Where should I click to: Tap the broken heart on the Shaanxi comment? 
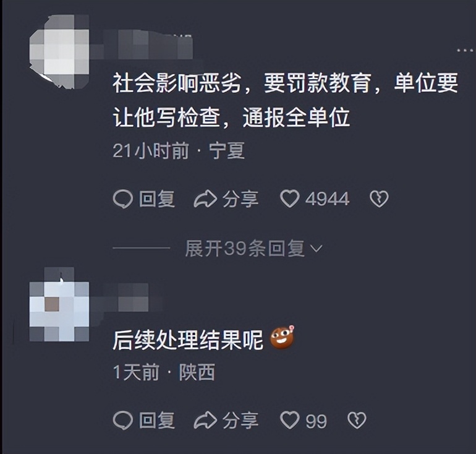click(x=357, y=421)
